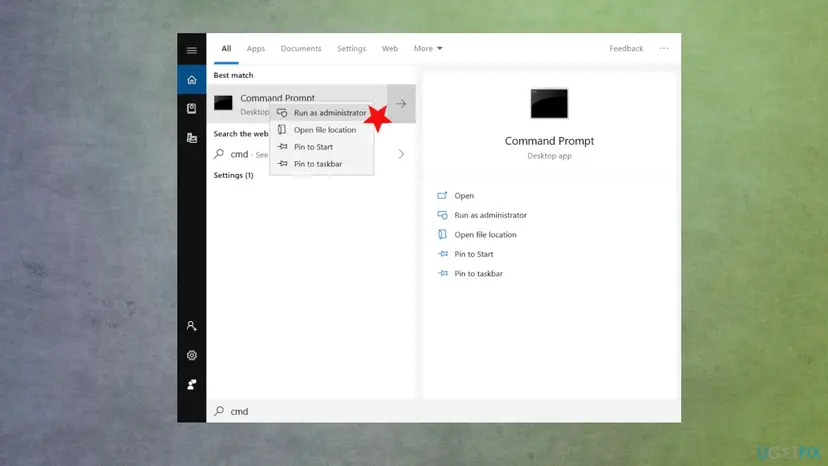This screenshot has height=466, width=828.
Task: Choose Pin to Start in the context menu
Action: 322,147
